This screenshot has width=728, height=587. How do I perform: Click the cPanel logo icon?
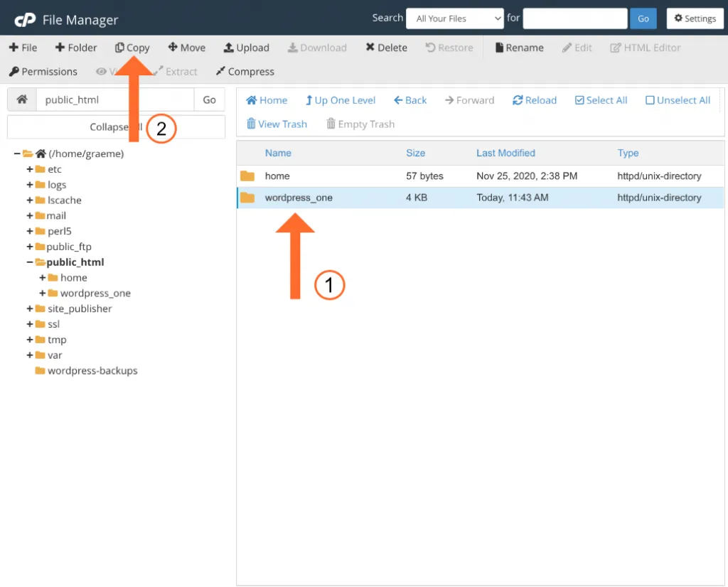[25, 19]
